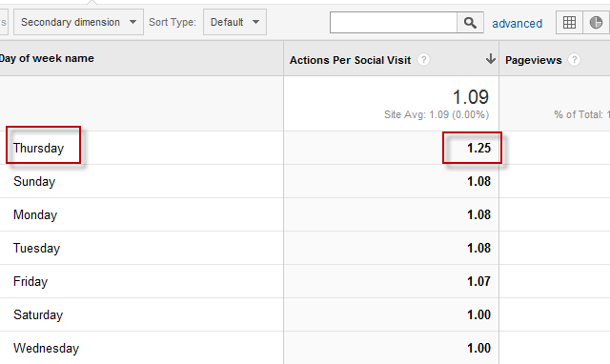
Task: Open the advanced filter link
Action: tap(517, 23)
